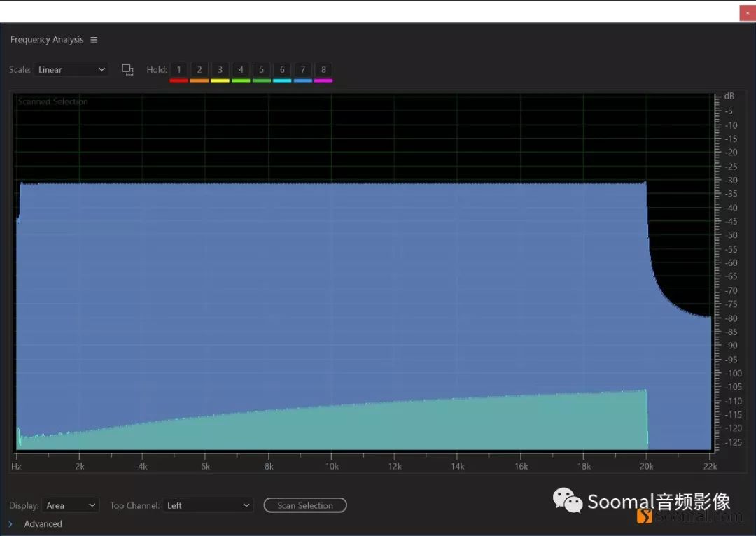This screenshot has height=536, width=756.
Task: Click the -80 label on dB scale
Action: (x=731, y=318)
